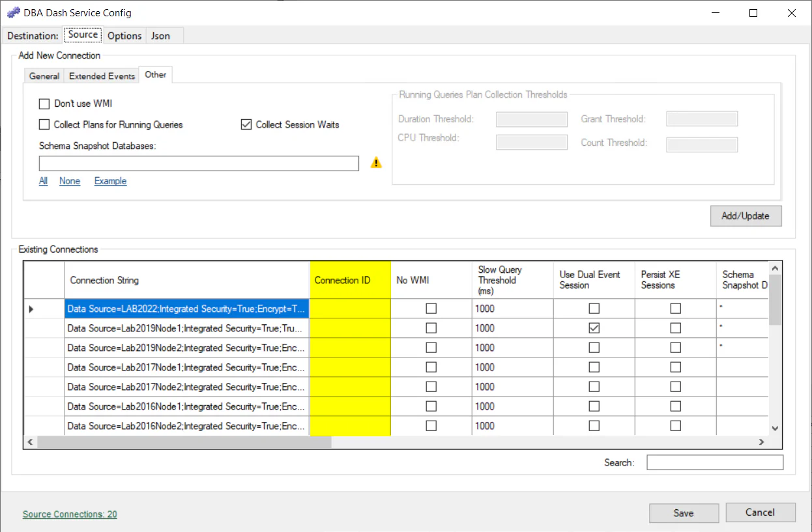Open the Json tab
812x532 pixels.
click(160, 36)
